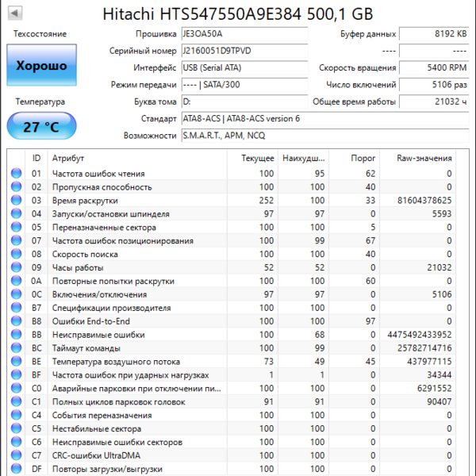Select interface field USB (Serial ATA)
Image resolution: width=476 pixels, height=476 pixels.
pyautogui.click(x=244, y=67)
